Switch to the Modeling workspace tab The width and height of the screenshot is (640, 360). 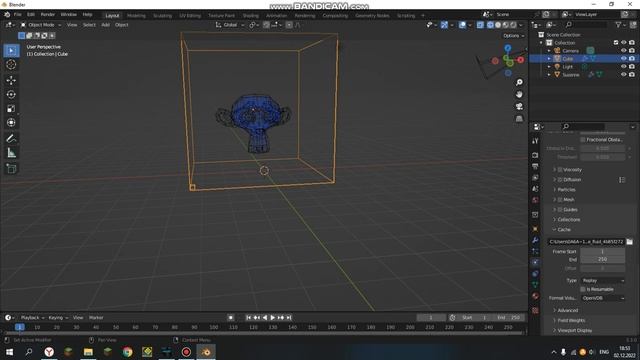coord(136,16)
